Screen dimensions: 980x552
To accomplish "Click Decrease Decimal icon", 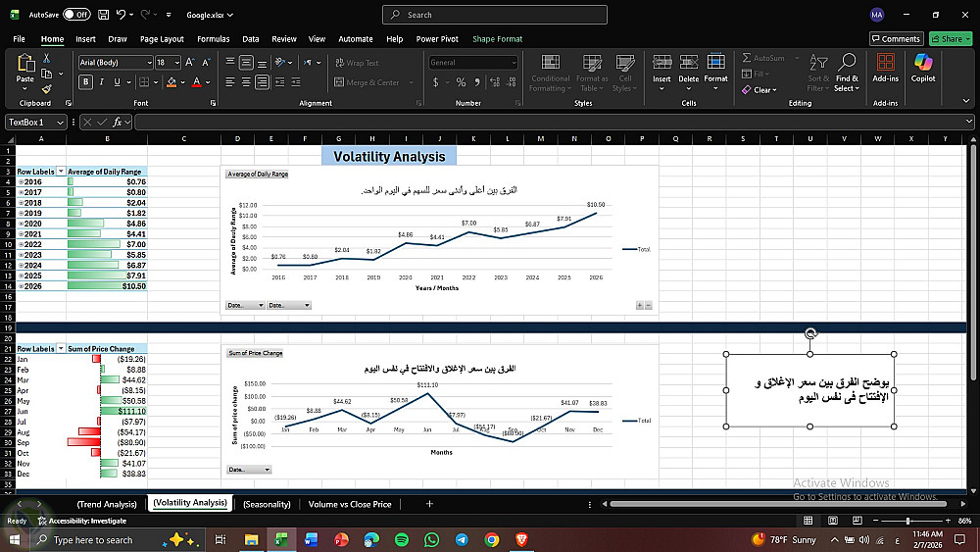I will [512, 82].
